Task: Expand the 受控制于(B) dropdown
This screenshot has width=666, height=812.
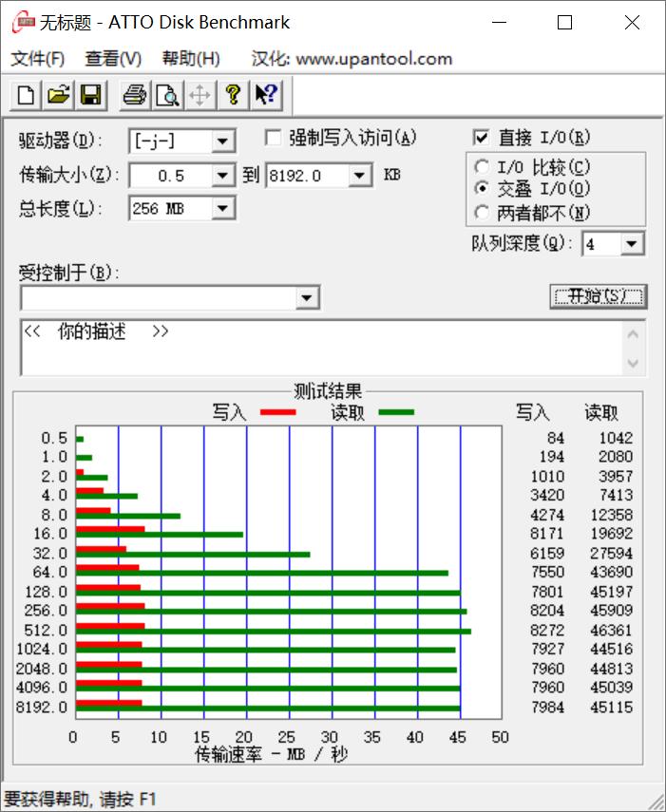Action: tap(307, 298)
